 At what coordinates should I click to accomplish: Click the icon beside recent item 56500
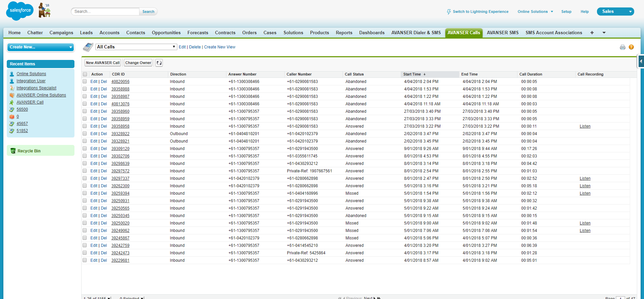[12, 109]
